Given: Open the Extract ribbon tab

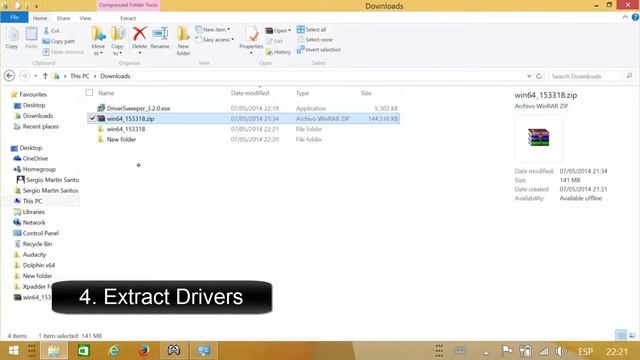Looking at the screenshot, I should tap(128, 18).
